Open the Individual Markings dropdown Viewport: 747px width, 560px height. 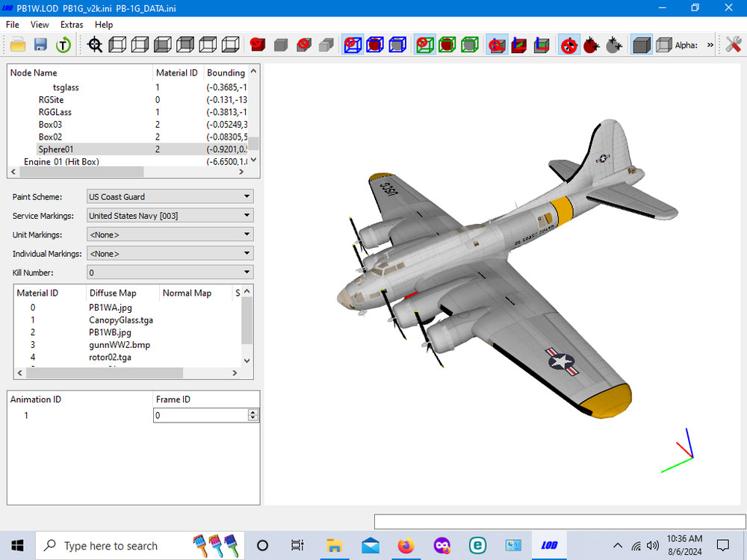170,253
